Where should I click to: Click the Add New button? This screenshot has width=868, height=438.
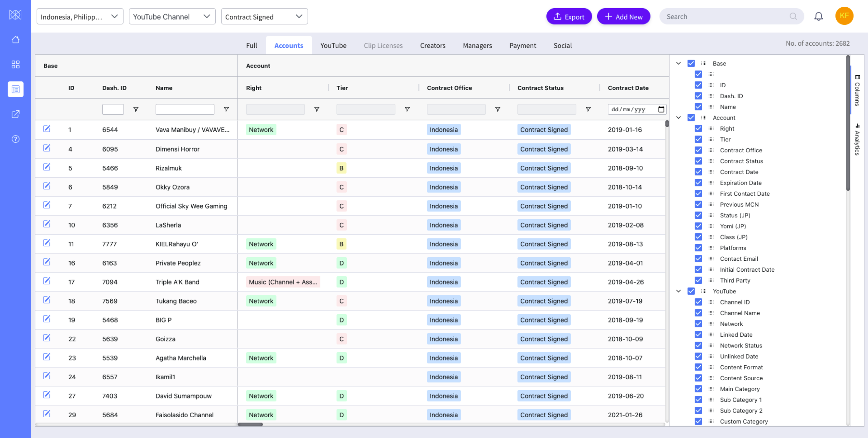[623, 17]
